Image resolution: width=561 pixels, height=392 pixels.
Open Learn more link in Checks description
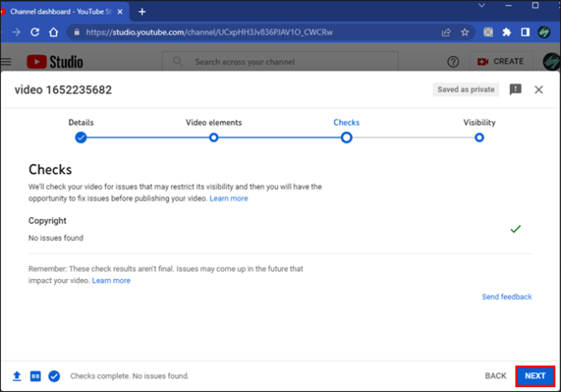(x=228, y=198)
